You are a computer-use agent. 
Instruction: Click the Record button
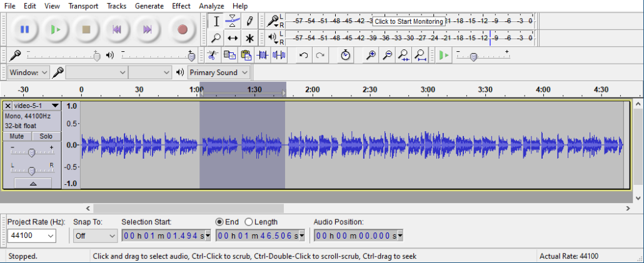182,29
